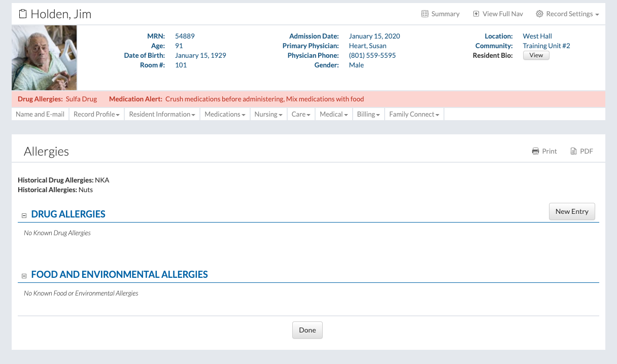Click the New Entry button
The height and width of the screenshot is (364, 617).
point(572,211)
